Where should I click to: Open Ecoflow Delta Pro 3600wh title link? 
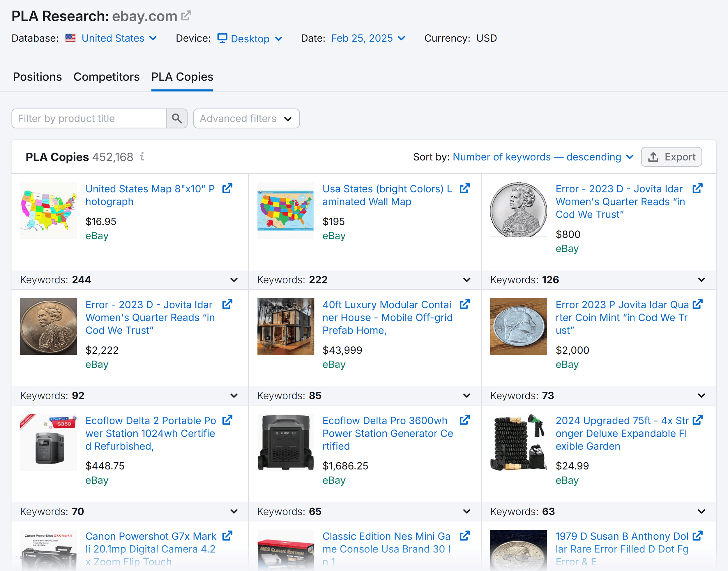pos(388,433)
